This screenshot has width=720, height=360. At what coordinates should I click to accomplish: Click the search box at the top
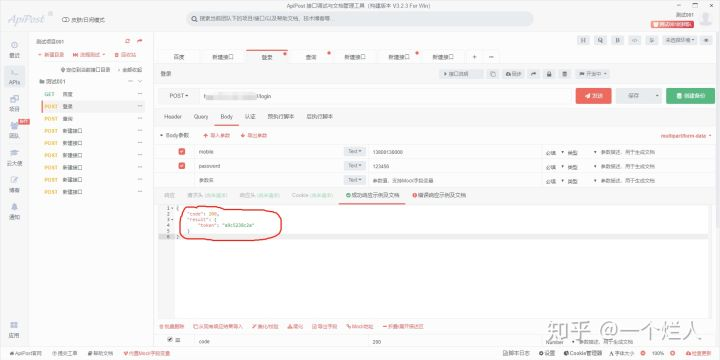(360, 19)
